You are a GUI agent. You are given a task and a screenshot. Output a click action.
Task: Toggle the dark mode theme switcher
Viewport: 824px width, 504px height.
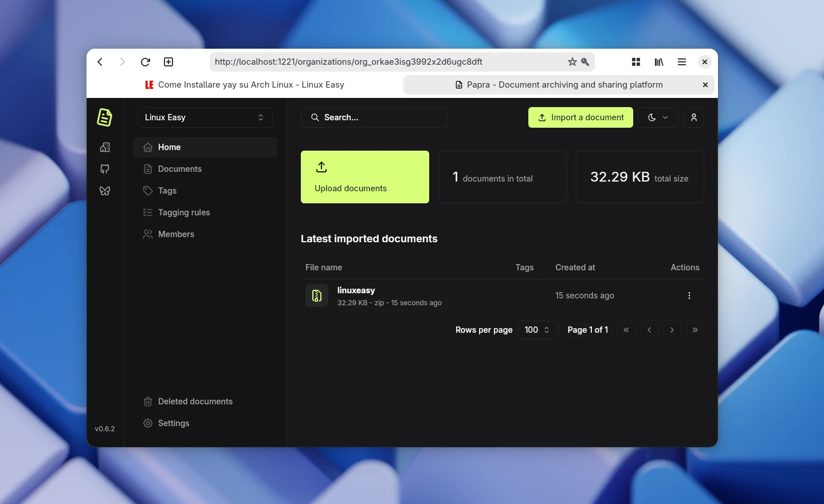pos(658,117)
